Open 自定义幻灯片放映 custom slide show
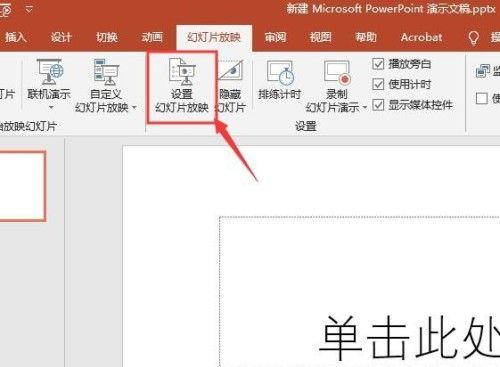The width and height of the screenshot is (500, 367). pos(106,85)
